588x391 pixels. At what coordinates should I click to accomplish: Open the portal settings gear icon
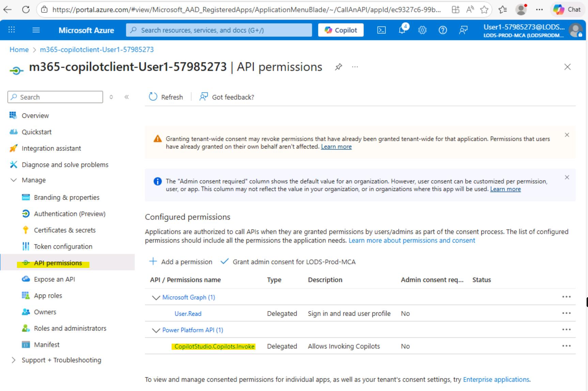(x=422, y=30)
